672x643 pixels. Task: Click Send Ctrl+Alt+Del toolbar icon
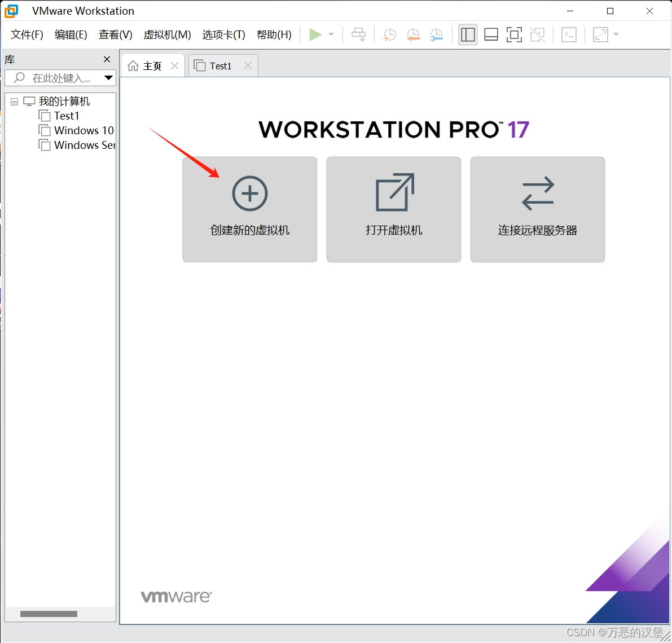pos(359,35)
